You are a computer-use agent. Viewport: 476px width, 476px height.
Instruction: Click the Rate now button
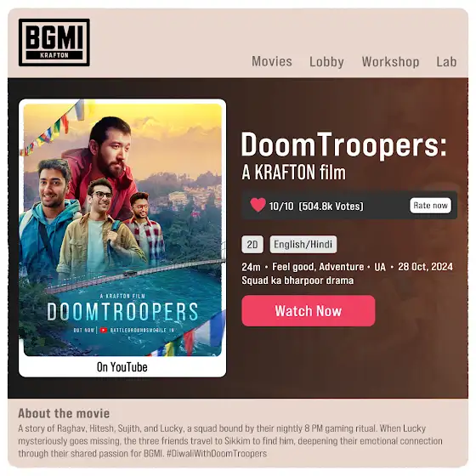pos(430,206)
